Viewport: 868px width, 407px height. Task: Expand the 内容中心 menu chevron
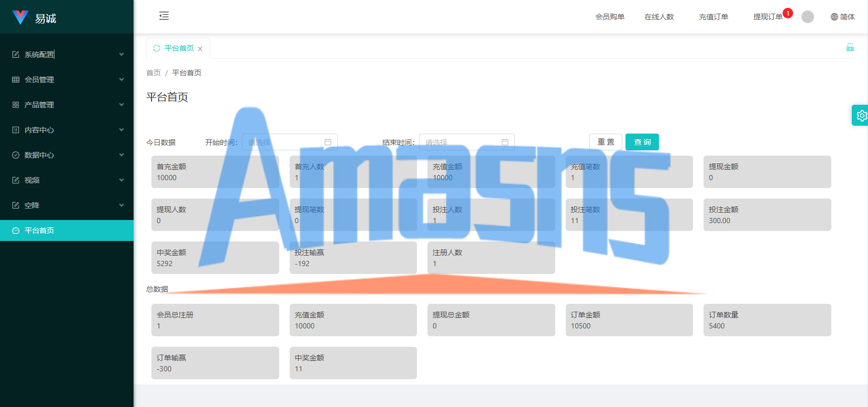(x=122, y=130)
